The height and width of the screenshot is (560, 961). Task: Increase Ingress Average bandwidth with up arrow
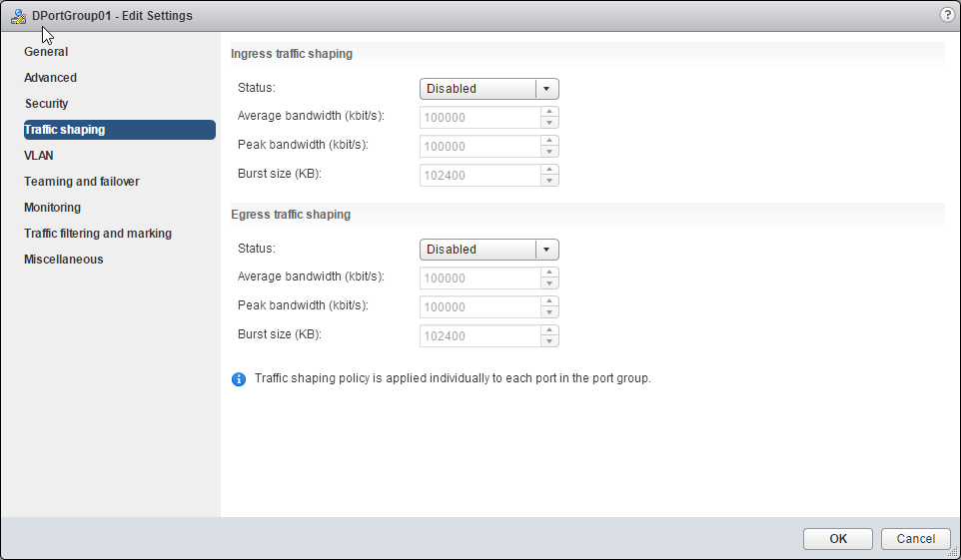(548, 112)
